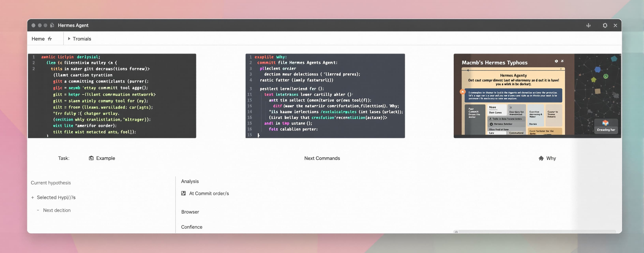Screen dimensions: 644x253
Task: Select the olive pentagon node in the graph
Action: click(x=593, y=80)
